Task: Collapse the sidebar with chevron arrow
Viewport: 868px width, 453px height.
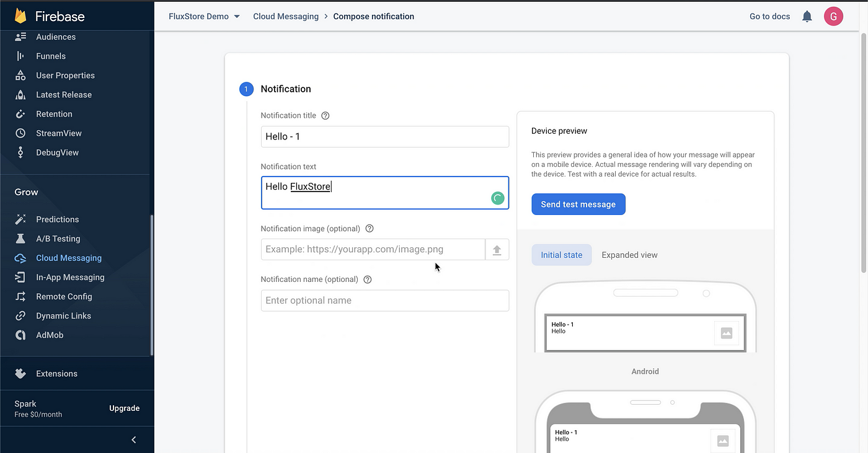Action: pos(134,439)
